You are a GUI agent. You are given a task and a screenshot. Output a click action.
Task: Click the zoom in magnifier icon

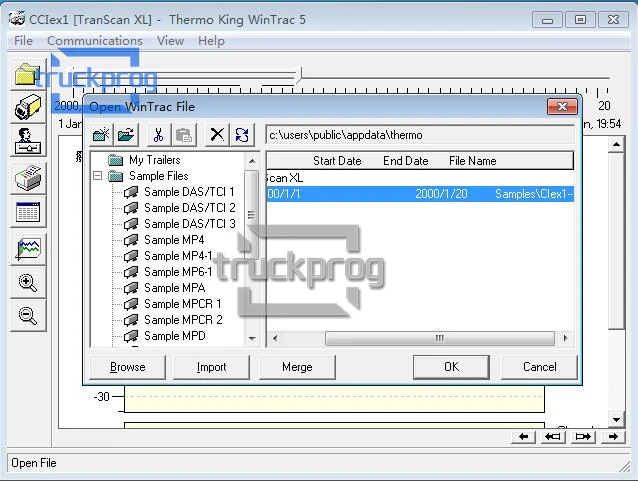28,282
